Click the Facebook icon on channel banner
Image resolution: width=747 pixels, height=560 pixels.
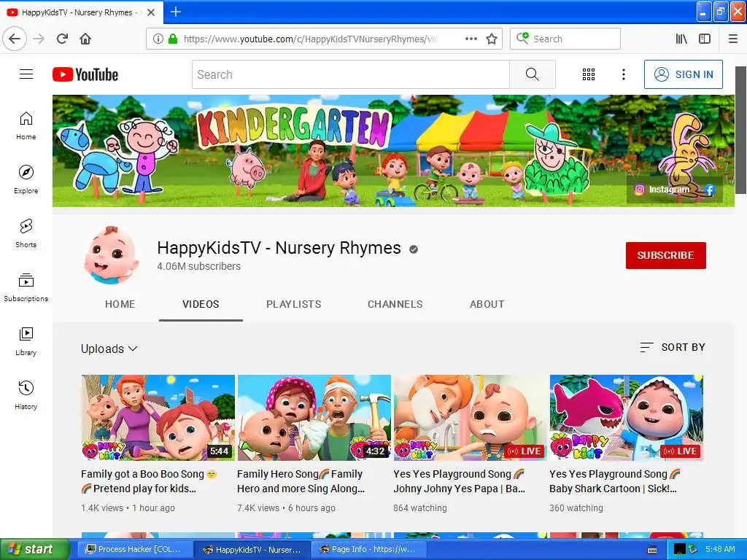(x=709, y=190)
